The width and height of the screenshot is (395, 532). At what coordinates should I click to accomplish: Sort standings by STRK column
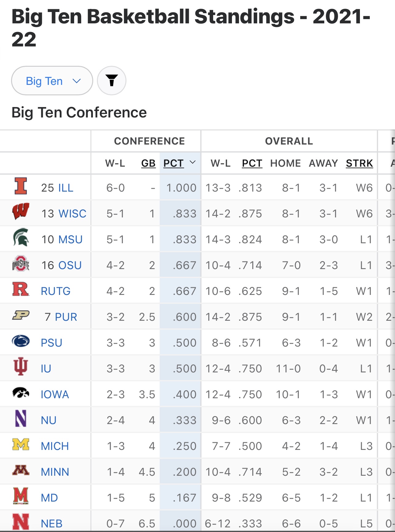(359, 163)
